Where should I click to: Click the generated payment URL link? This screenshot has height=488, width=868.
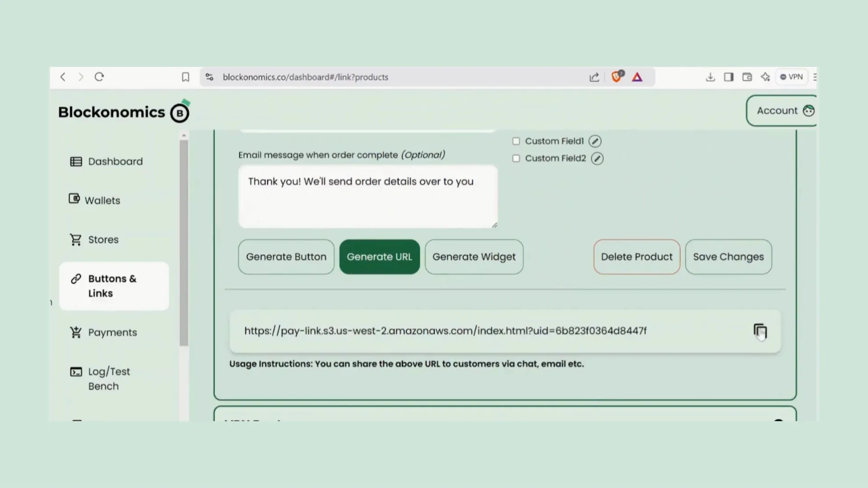[x=445, y=330]
